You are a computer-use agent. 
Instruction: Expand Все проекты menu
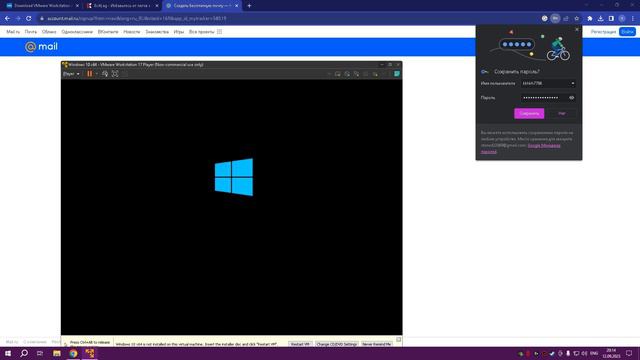[205, 31]
